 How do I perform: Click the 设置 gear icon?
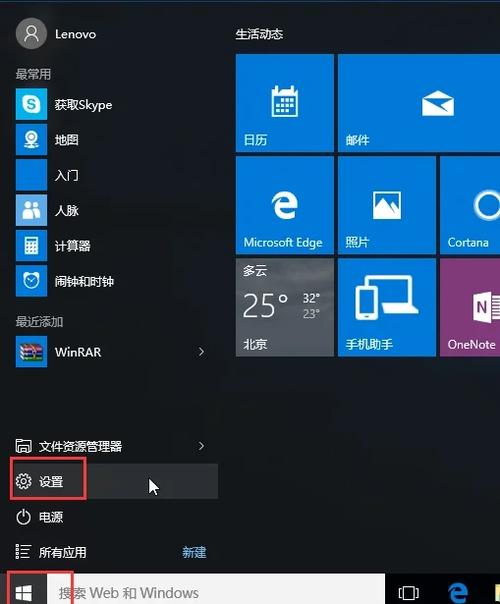coord(23,481)
